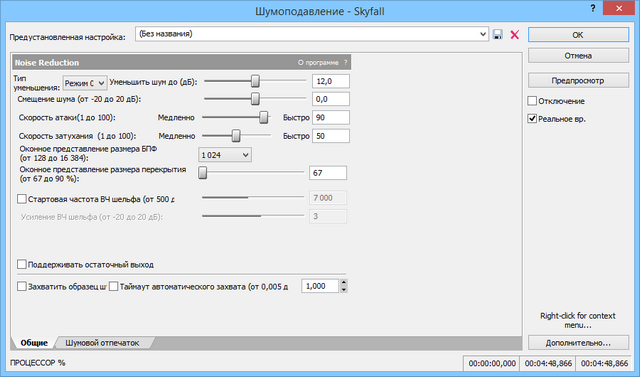Click the noise offset field 0,0
This screenshot has width=640, height=377.
(x=331, y=99)
